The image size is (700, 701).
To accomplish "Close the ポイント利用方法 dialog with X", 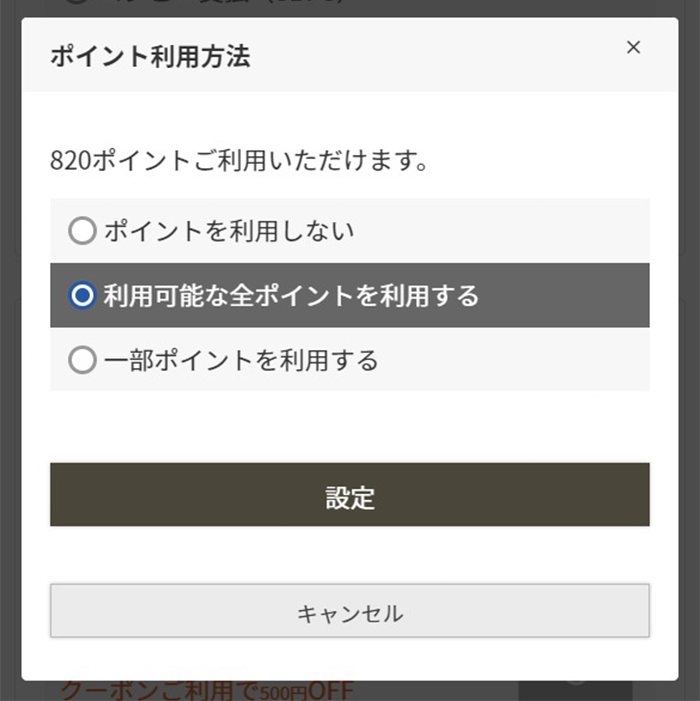I will pyautogui.click(x=633, y=47).
